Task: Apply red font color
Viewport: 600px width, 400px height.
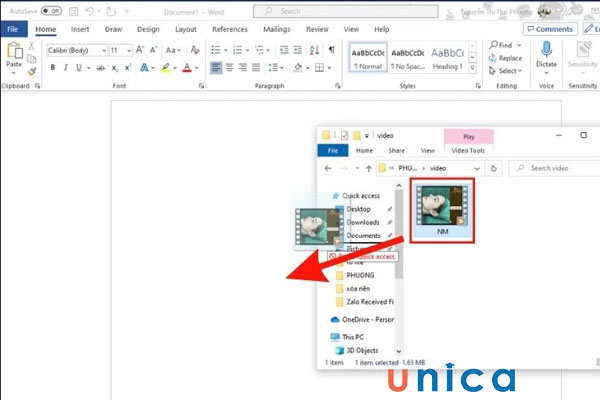Action: [187, 68]
